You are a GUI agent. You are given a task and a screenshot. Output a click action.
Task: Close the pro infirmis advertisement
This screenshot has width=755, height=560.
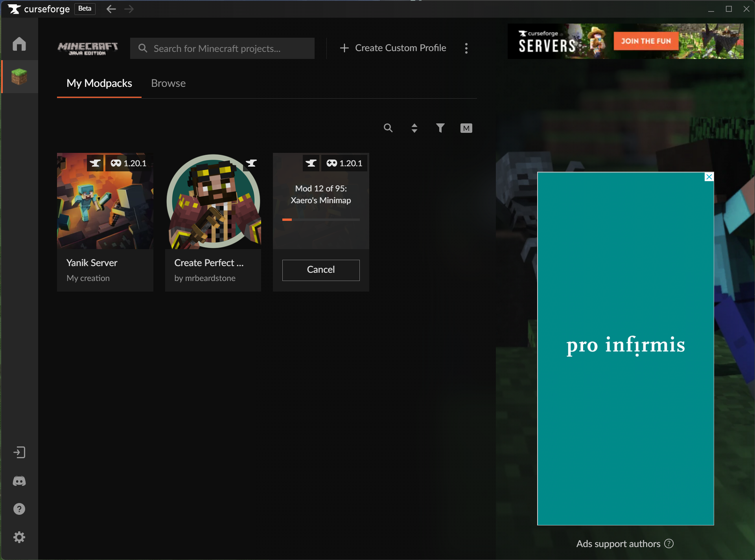(709, 177)
